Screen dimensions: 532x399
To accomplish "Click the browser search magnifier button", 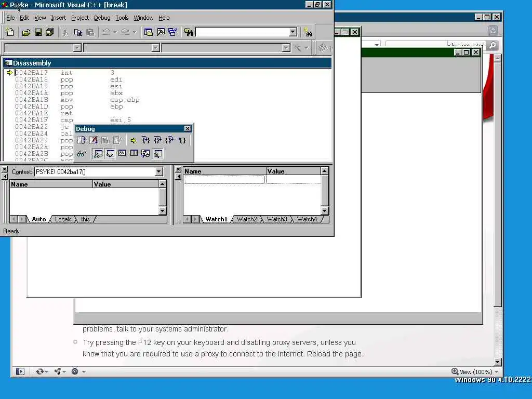I will click(x=492, y=45).
